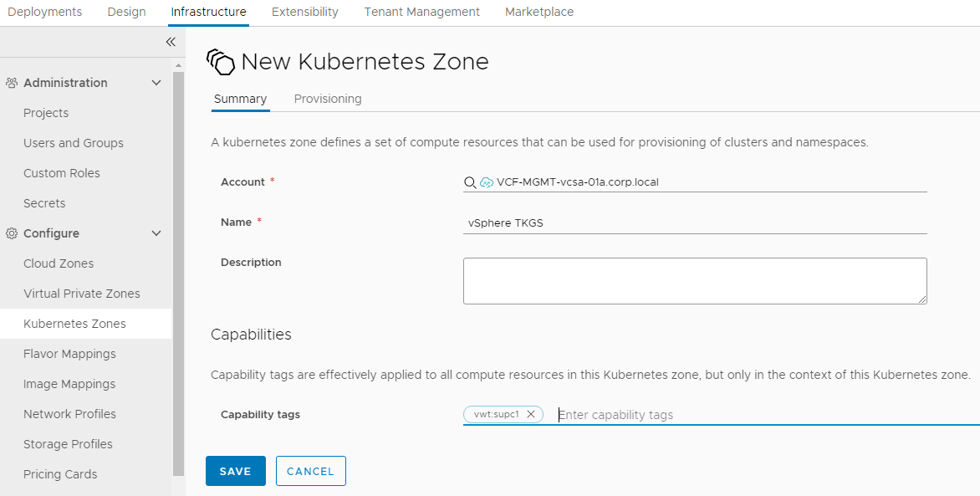
Task: Open the Tenant Management tab
Action: coord(422,12)
